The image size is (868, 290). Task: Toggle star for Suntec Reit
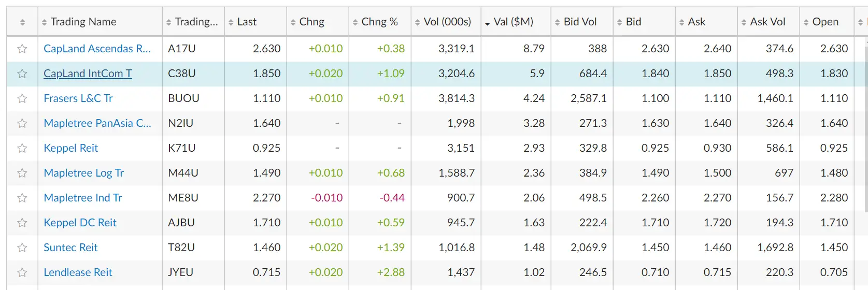point(22,248)
